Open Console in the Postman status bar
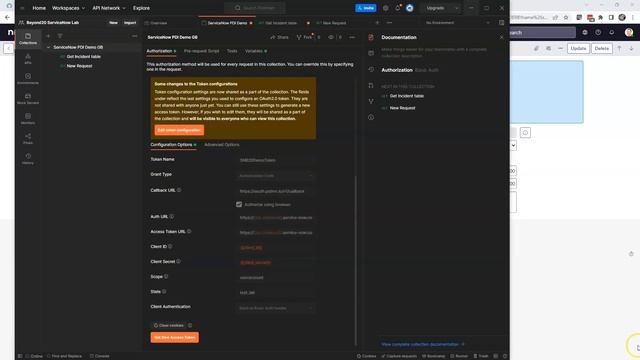The height and width of the screenshot is (360, 640). pos(100,356)
